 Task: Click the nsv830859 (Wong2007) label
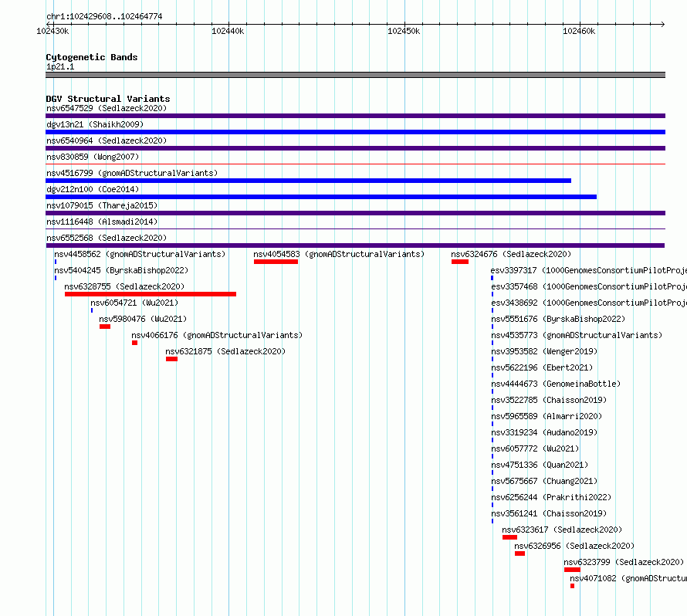click(x=93, y=157)
